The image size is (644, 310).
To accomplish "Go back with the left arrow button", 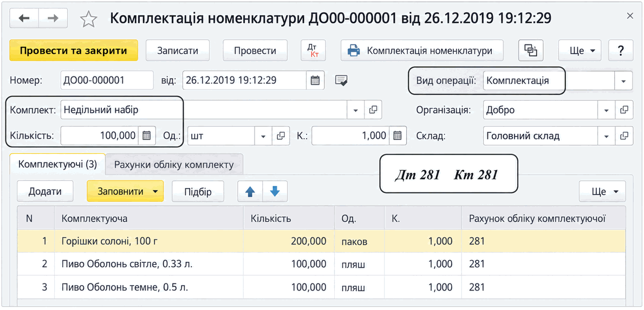I will [x=24, y=18].
